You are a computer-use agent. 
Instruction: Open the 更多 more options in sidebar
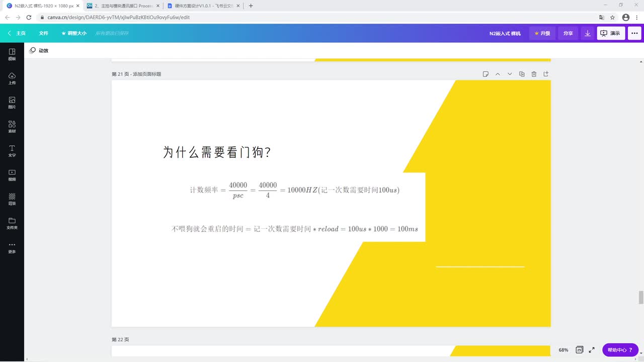click(12, 247)
